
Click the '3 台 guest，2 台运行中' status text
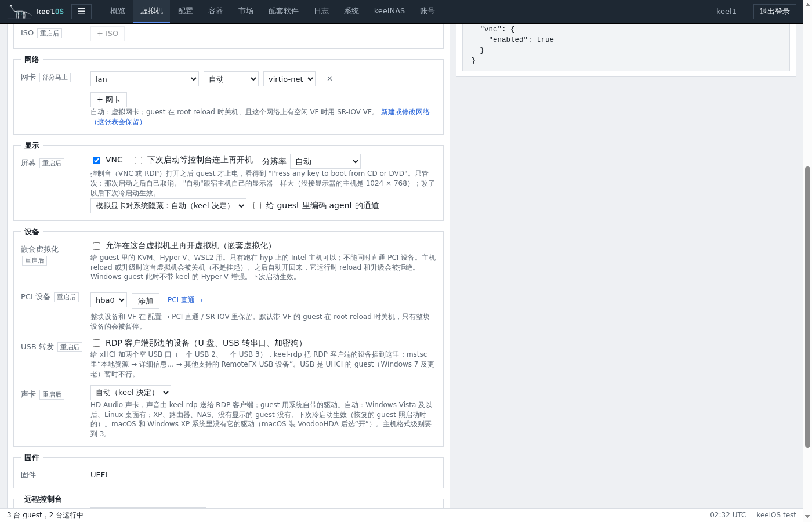point(45,515)
